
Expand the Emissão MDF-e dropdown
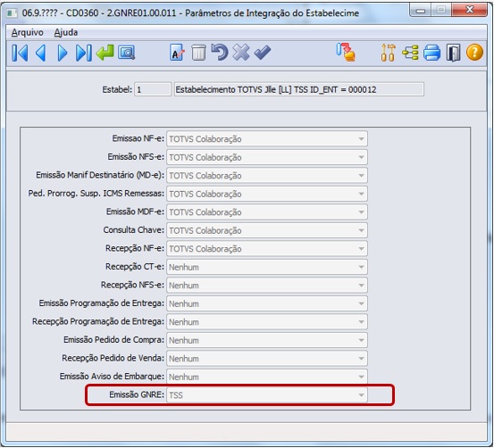pos(361,212)
